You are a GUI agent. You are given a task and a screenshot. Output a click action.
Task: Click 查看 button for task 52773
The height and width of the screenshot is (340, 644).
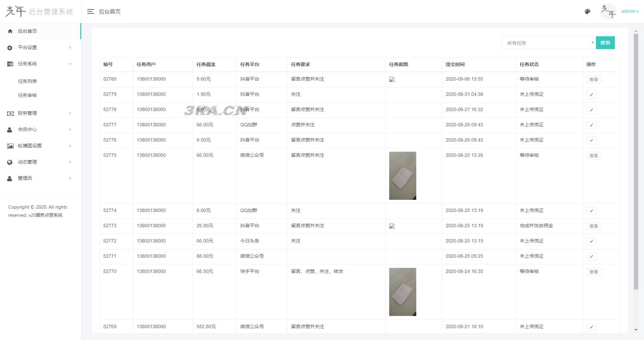click(594, 226)
